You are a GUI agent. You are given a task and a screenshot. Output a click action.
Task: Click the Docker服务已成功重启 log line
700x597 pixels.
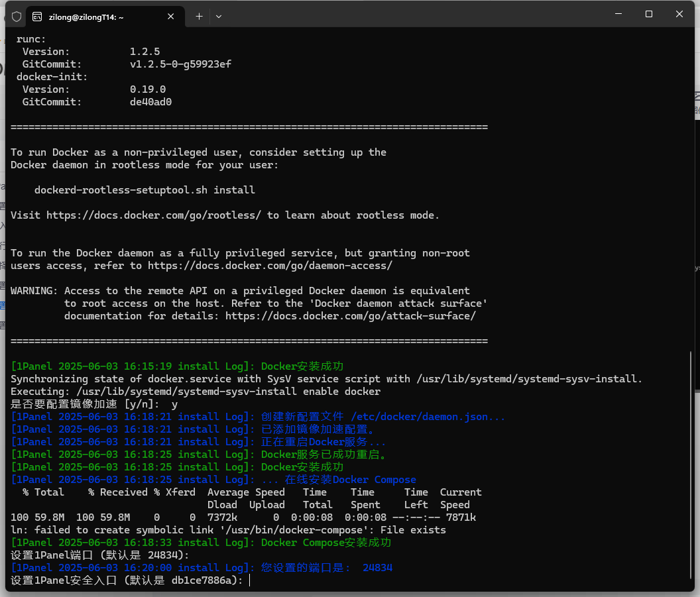[198, 455]
